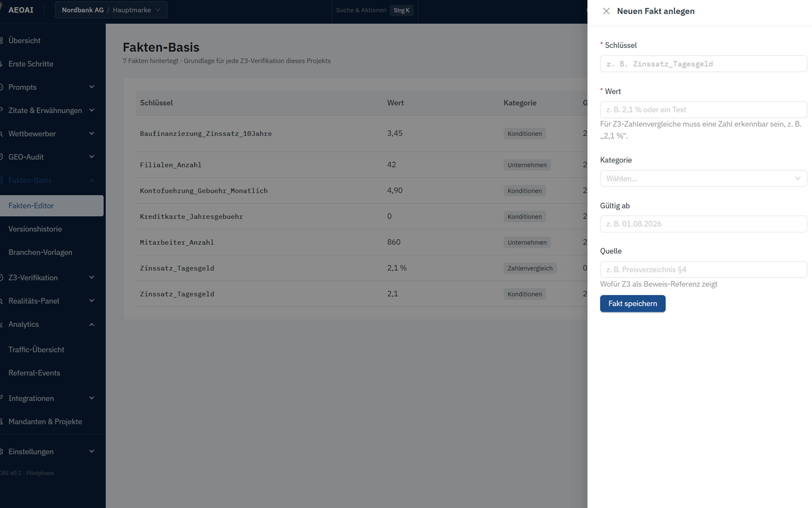Click the Schlüssel input field

[703, 64]
